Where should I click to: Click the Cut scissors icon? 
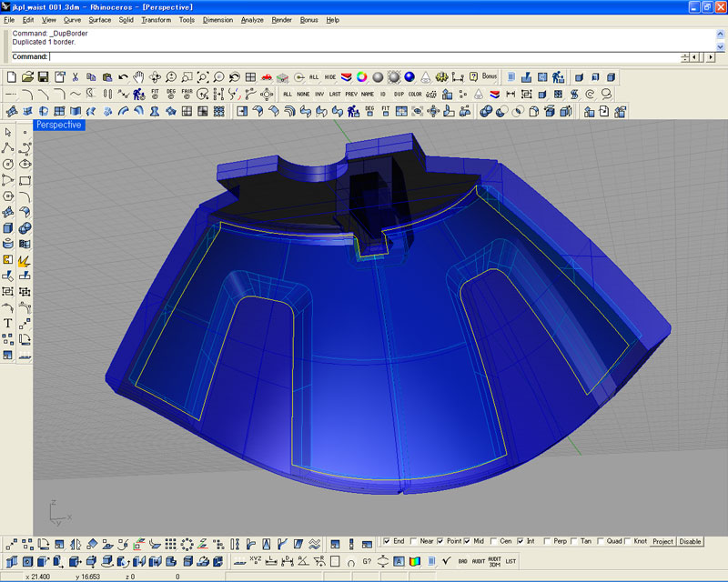(75, 77)
